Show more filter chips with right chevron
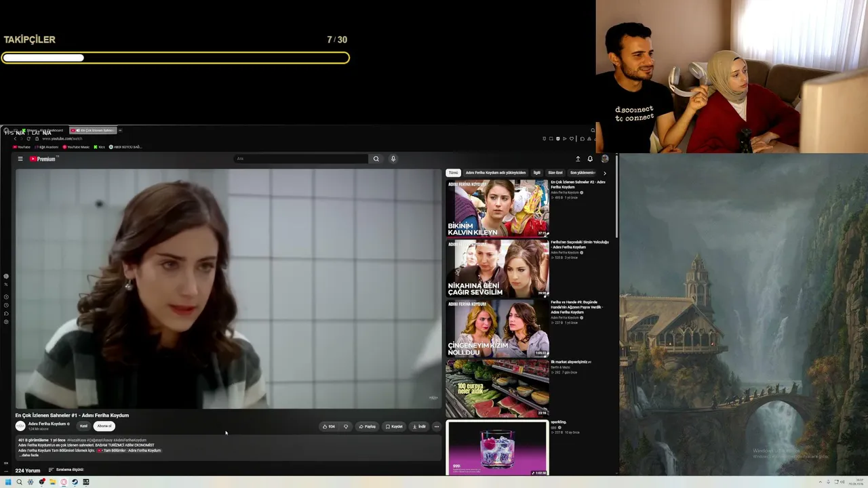The image size is (868, 488). (605, 173)
